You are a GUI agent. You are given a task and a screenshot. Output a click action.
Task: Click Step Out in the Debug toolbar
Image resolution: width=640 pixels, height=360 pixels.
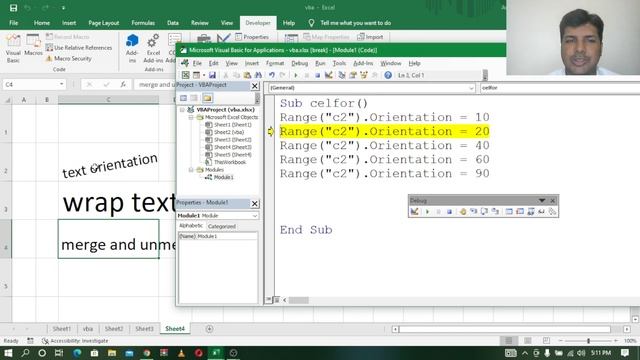(x=495, y=211)
